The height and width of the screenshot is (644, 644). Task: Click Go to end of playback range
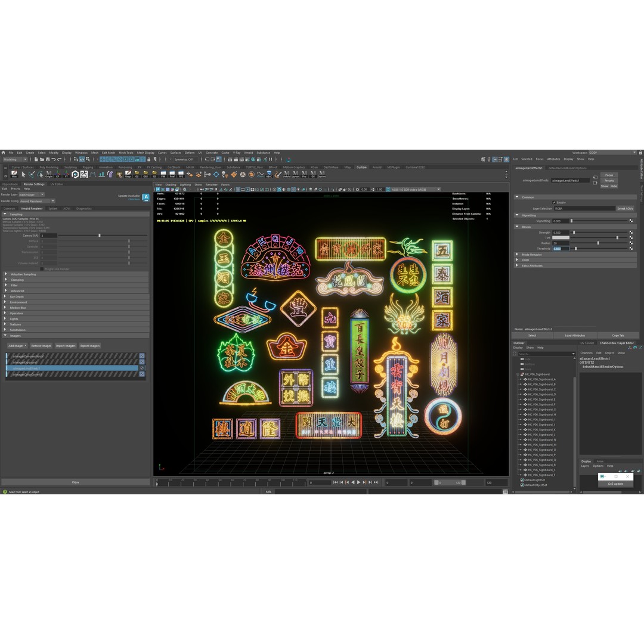pyautogui.click(x=376, y=482)
